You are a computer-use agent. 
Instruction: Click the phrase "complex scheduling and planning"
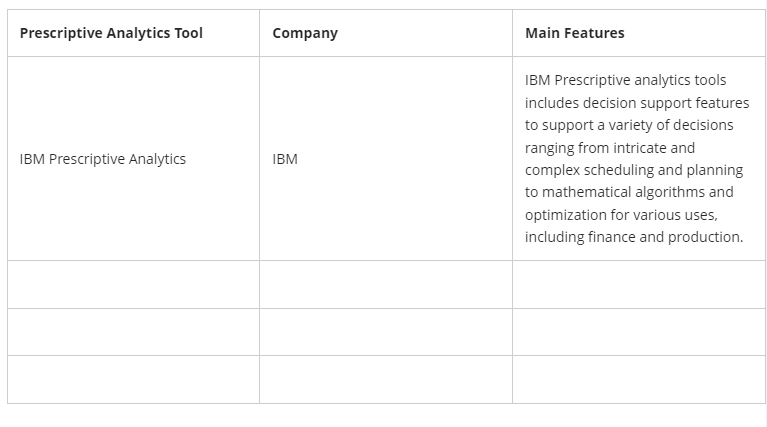(x=634, y=170)
